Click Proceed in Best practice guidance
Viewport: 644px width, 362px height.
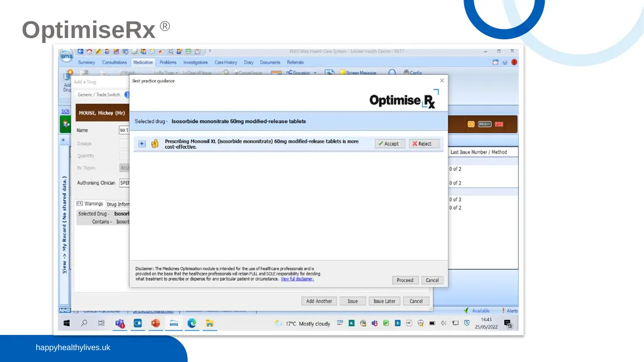405,280
